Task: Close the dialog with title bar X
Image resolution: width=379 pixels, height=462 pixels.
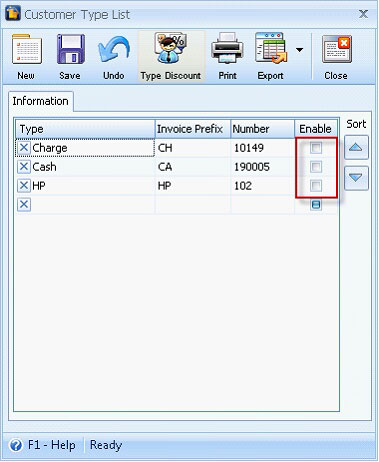Action: click(363, 14)
